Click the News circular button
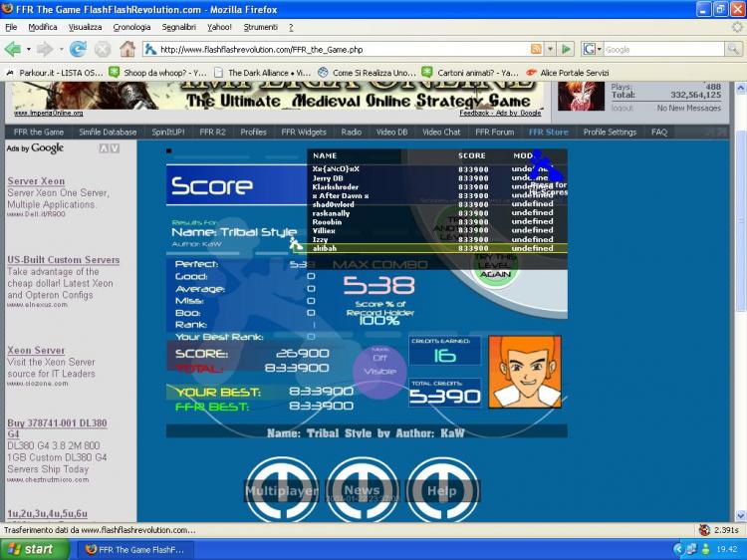This screenshot has width=747, height=560. click(x=363, y=490)
